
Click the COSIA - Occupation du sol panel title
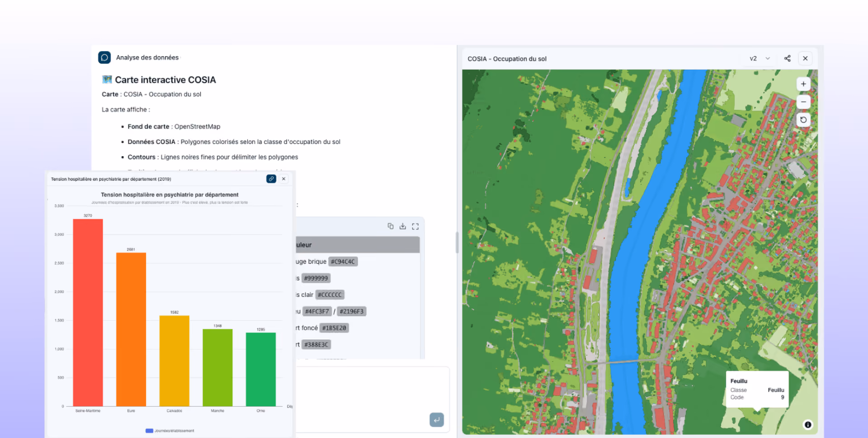(x=507, y=59)
